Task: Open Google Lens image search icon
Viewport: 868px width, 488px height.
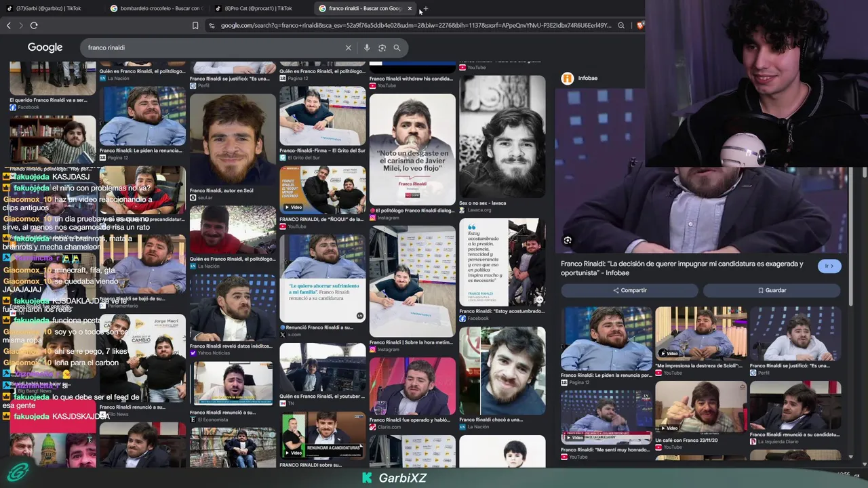Action: click(382, 47)
